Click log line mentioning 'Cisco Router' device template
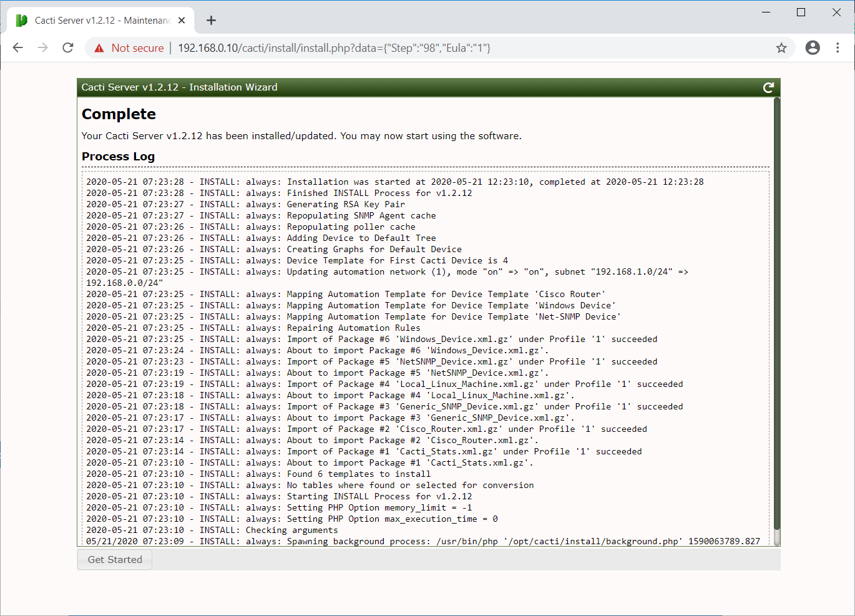 tap(346, 294)
